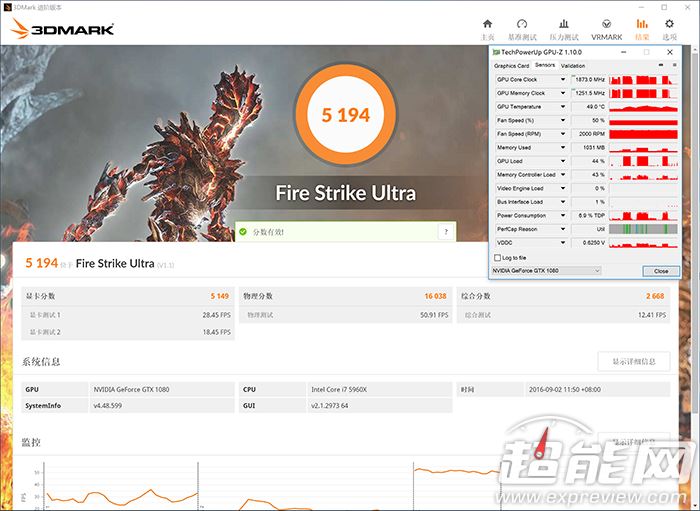Screen dimensions: 700x511
Task: Select the Sensors tab in GPU-Z
Action: [545, 65]
